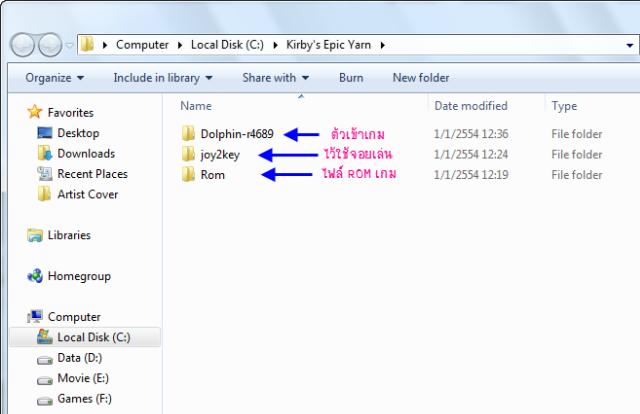This screenshot has width=640, height=414.
Task: Expand the arrow after Computer in the address bar
Action: [x=180, y=45]
